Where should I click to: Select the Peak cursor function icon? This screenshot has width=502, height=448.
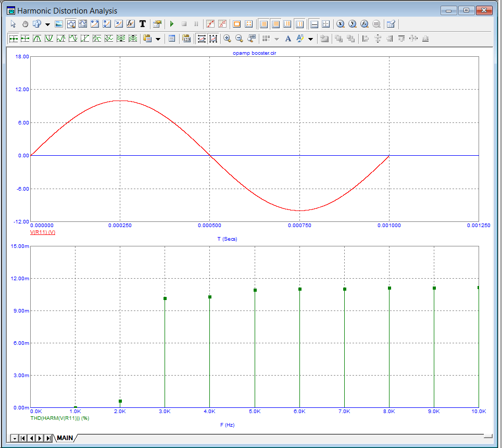pyautogui.click(x=37, y=39)
